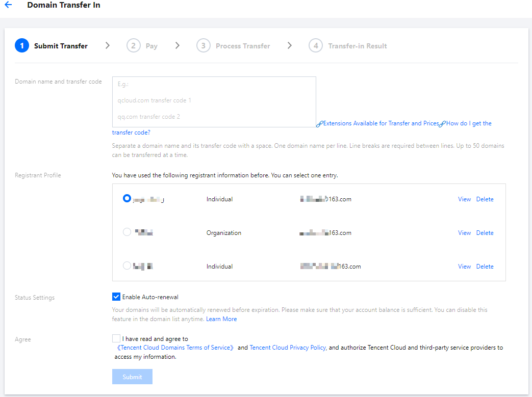View the Organization registrant profile

pos(464,233)
